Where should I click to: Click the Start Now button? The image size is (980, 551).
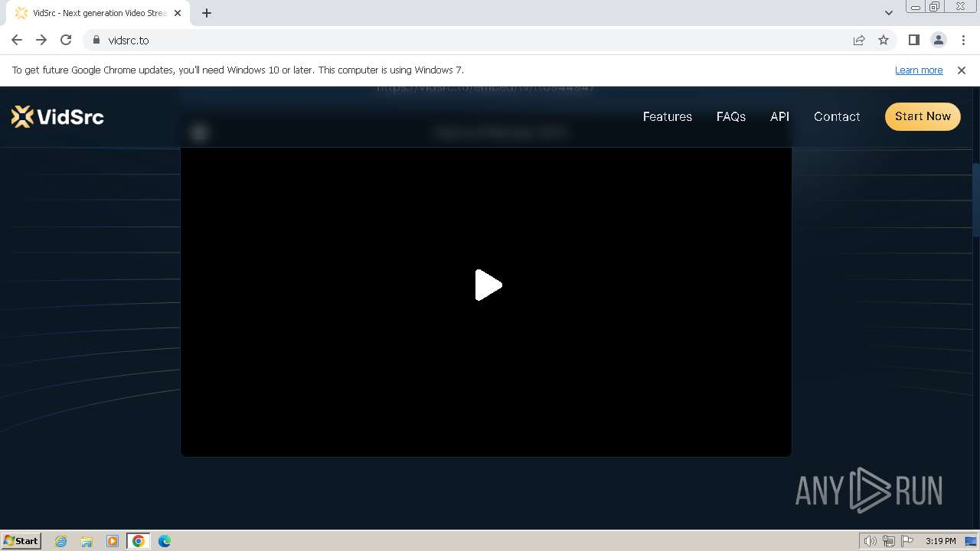[x=923, y=116]
